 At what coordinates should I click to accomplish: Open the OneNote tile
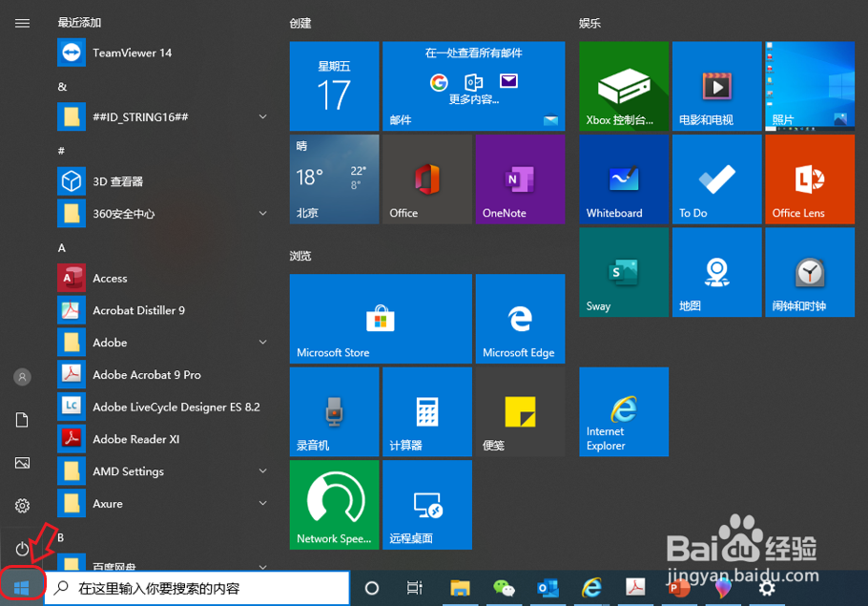(x=520, y=178)
